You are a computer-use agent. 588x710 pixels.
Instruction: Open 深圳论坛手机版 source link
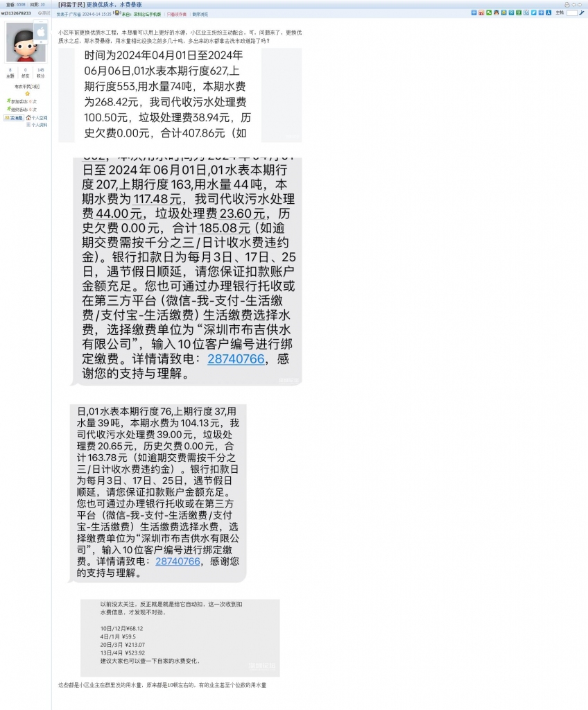(147, 15)
